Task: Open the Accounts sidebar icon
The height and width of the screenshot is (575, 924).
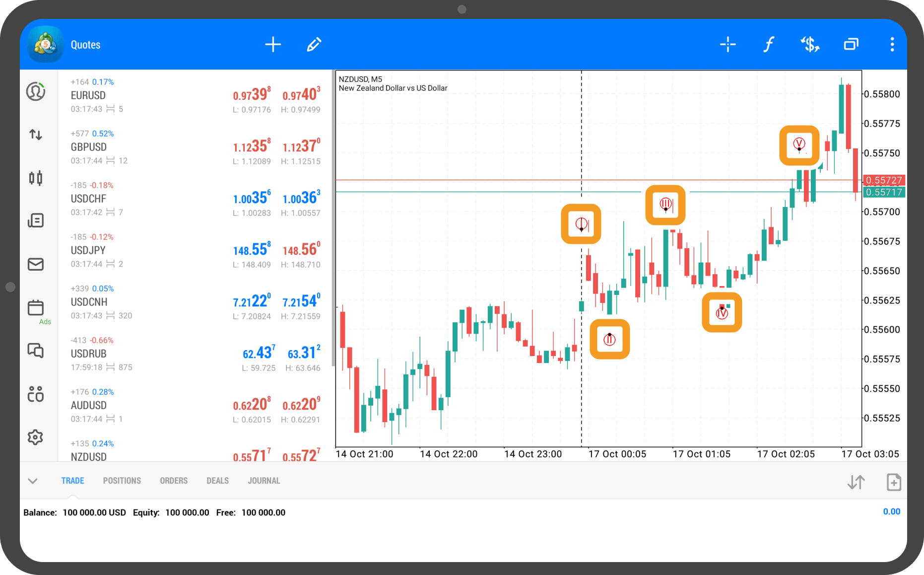Action: (36, 92)
